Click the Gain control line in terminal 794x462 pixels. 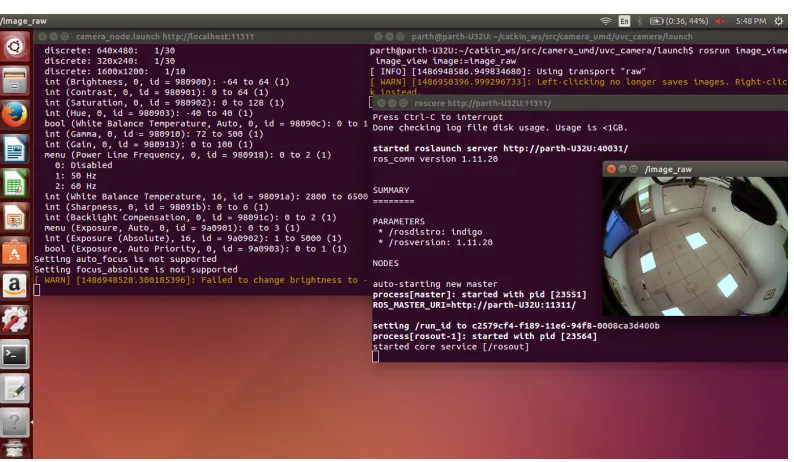coord(148,144)
